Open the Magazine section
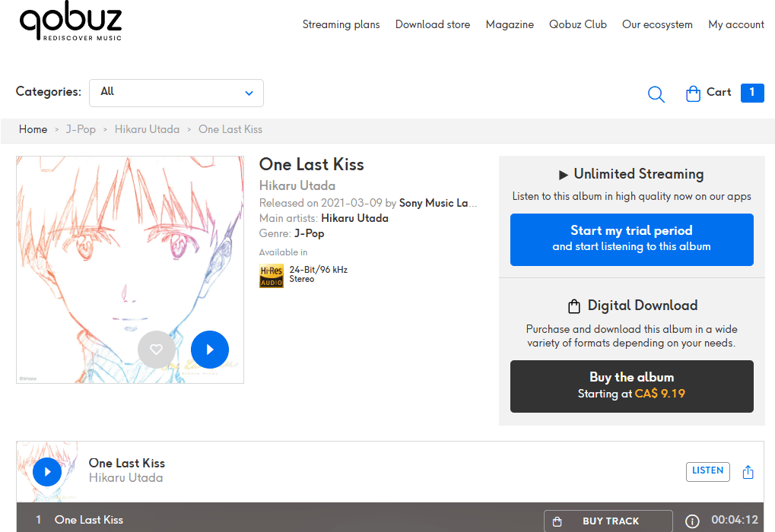This screenshot has width=775, height=532. click(x=510, y=24)
